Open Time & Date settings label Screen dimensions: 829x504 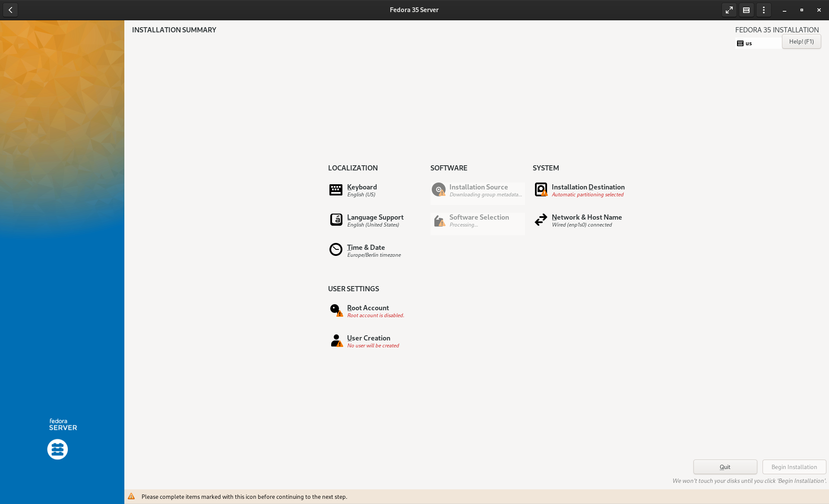[x=366, y=247]
